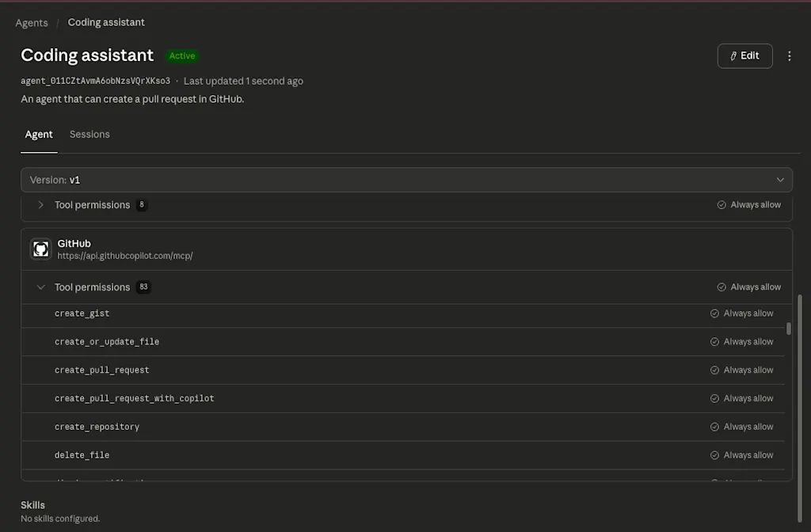Toggle Always allow on collapsed Tool permissions 8

749,205
